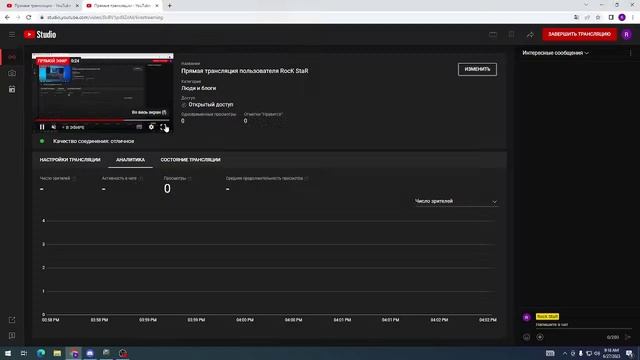Open chat three-dot options menu

point(630,53)
